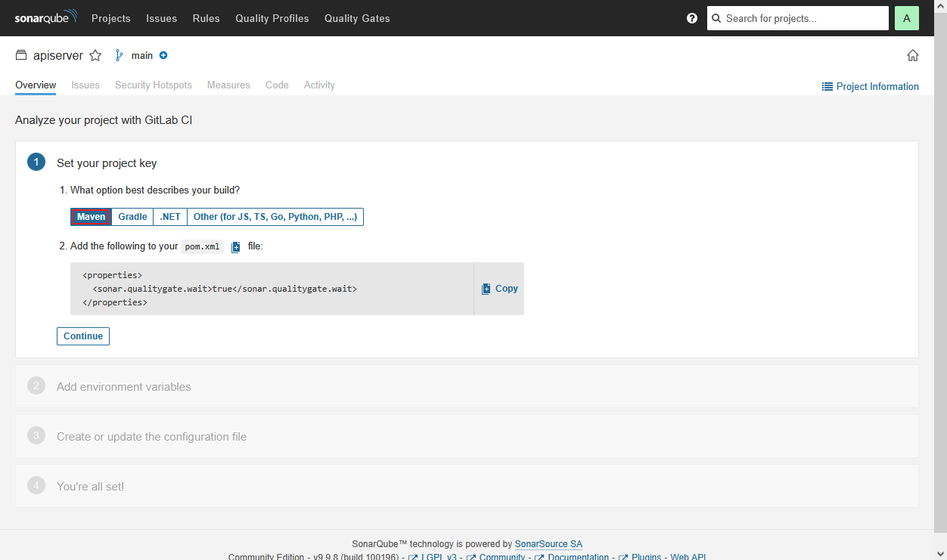This screenshot has height=560, width=947.
Task: Open Project Information panel
Action: tap(871, 87)
